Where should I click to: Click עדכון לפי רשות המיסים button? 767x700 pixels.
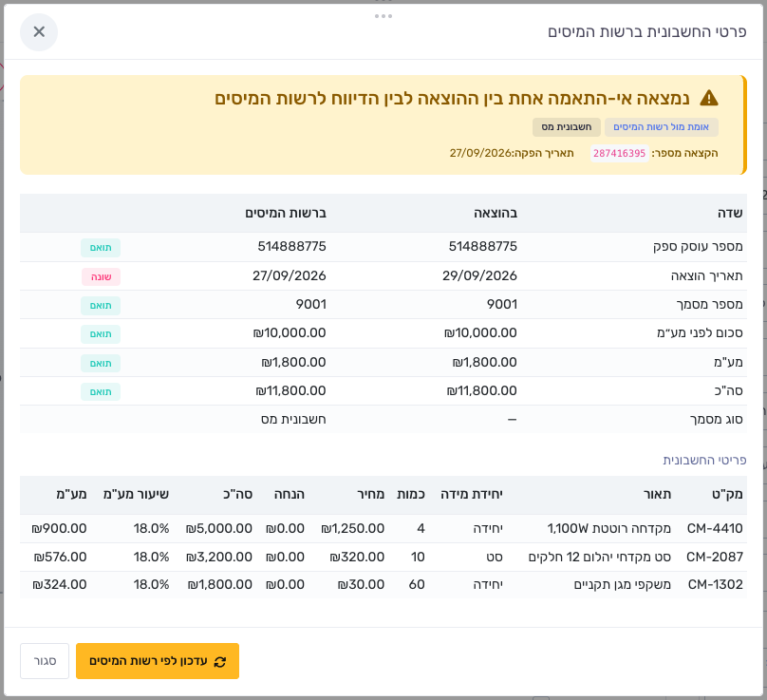tap(158, 661)
